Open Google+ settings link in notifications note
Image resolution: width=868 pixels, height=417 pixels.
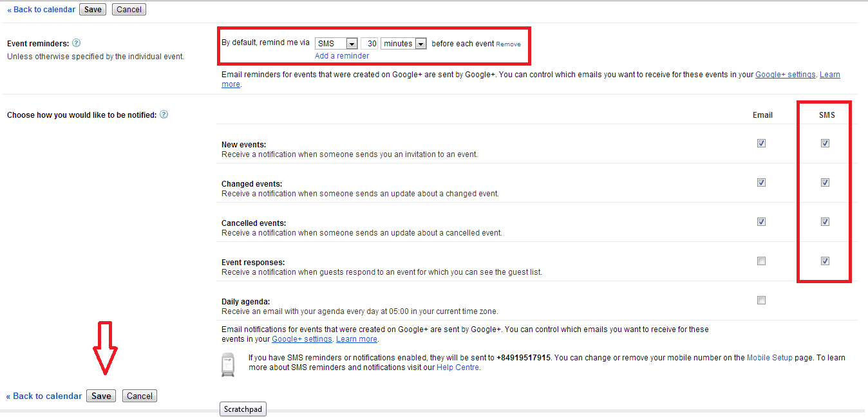(x=302, y=339)
